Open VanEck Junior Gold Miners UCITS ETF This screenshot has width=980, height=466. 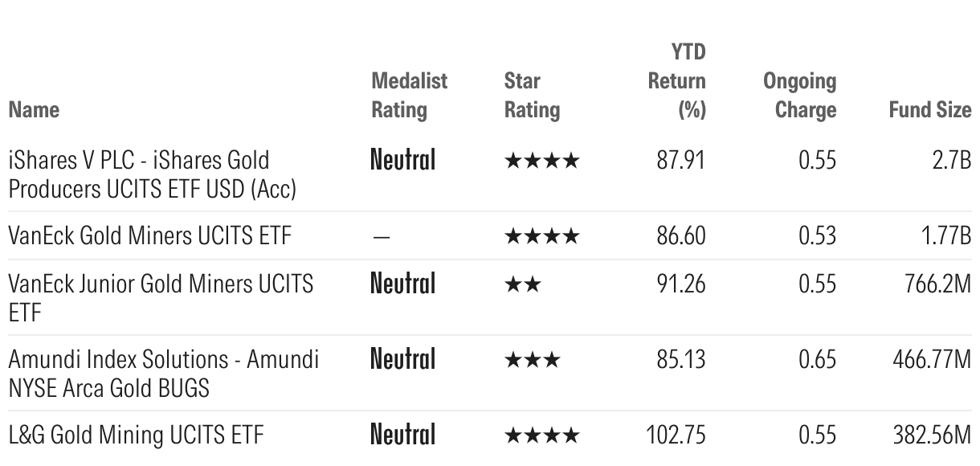coord(161,297)
